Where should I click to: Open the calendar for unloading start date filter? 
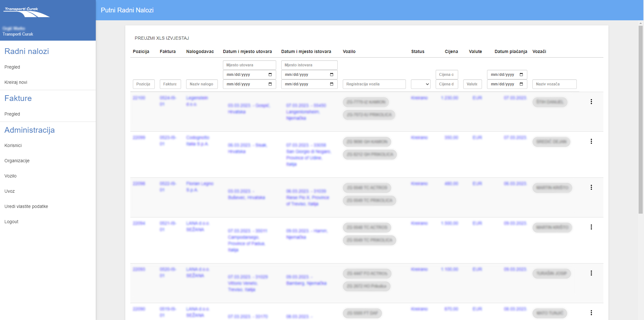332,74
